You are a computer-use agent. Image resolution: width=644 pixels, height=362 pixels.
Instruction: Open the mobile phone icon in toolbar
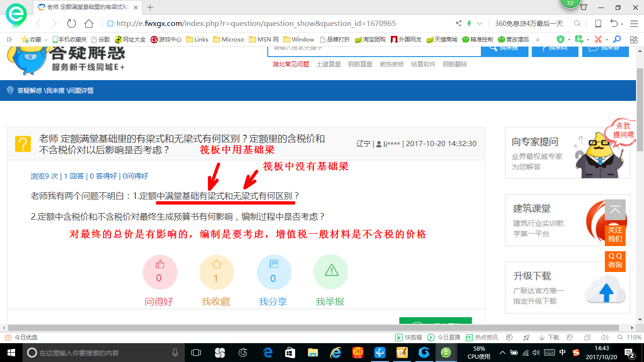point(598,23)
